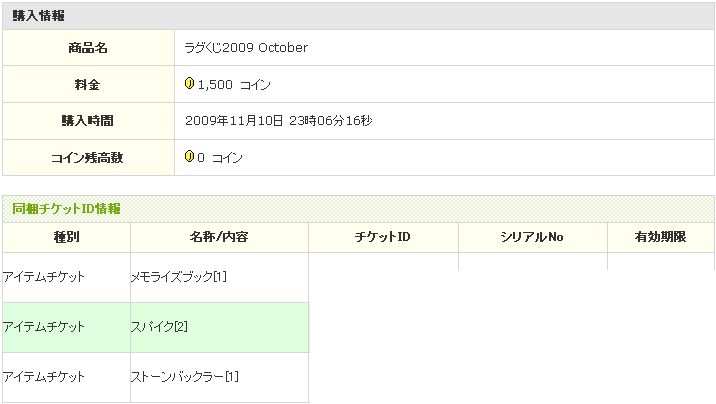Click the 同梱チケットID情報 section header
This screenshot has width=716, height=404.
click(66, 208)
